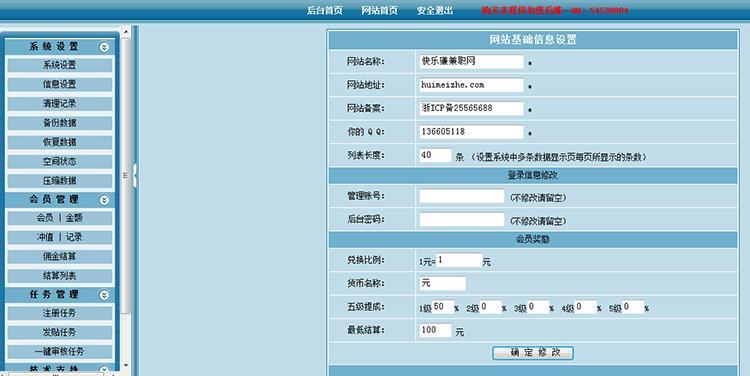The width and height of the screenshot is (750, 376).
Task: Click the 1级 commission percentage field
Action: pyautogui.click(x=443, y=307)
